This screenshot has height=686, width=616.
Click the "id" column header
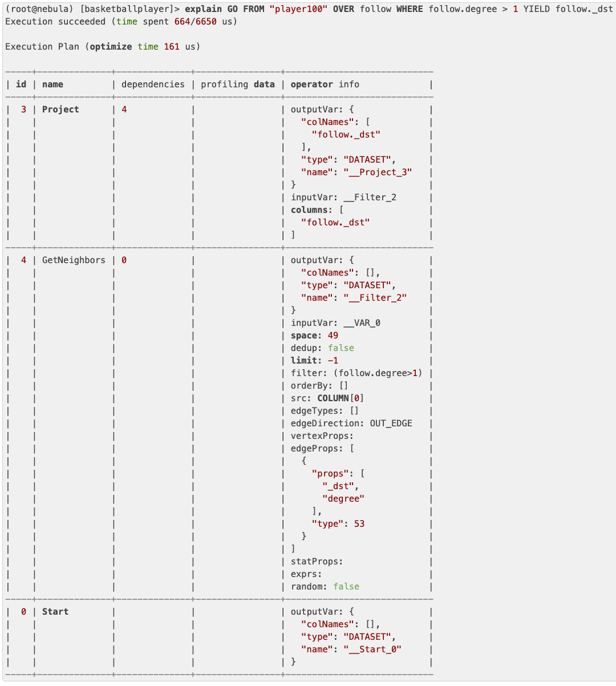(x=21, y=84)
